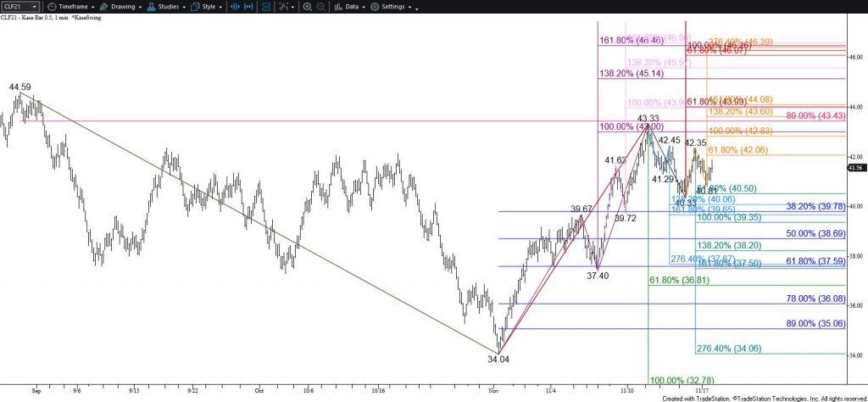Select the green descending trendline from 44.59
This screenshot has height=402, width=868.
pyautogui.click(x=254, y=222)
